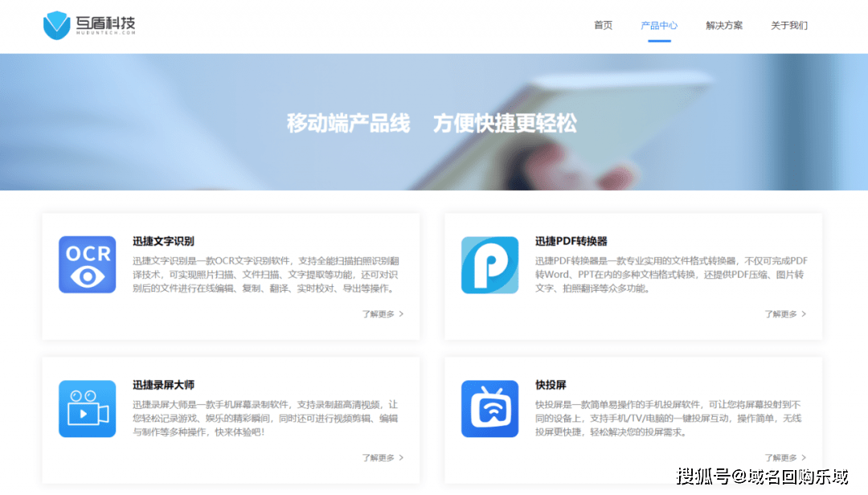
Task: Click the 迅捷PDF转换器 description paragraph
Action: click(671, 275)
